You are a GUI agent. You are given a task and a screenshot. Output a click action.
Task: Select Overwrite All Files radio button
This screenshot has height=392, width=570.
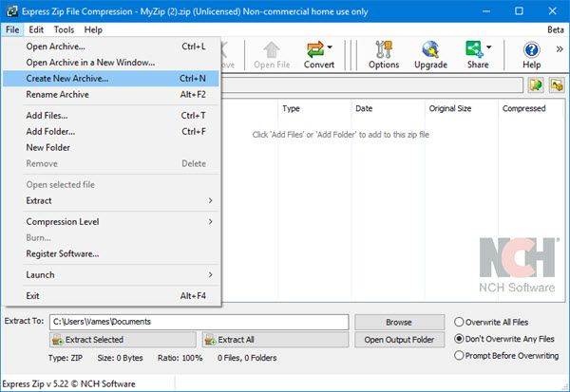point(459,322)
